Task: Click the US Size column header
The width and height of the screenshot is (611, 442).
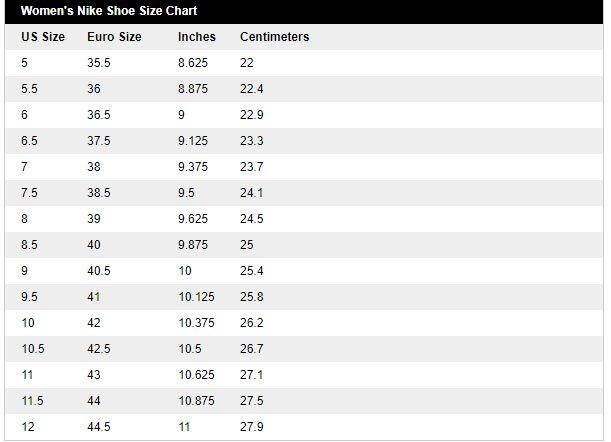Action: (43, 37)
